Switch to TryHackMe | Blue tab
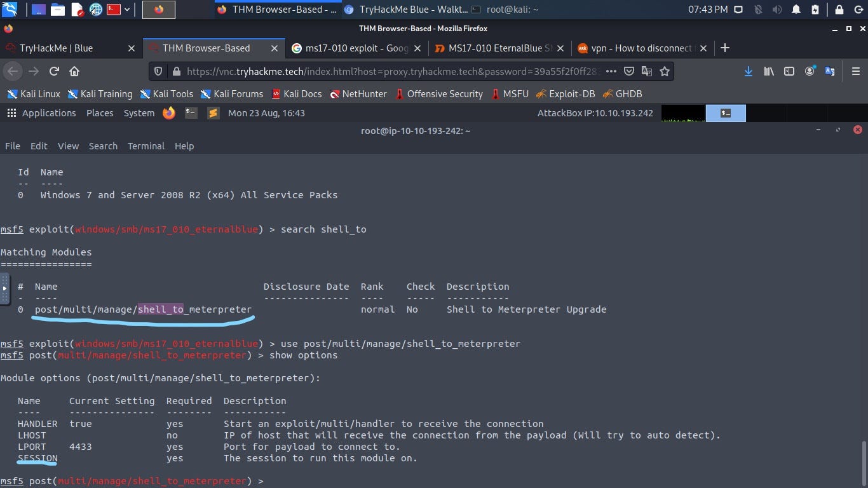 coord(70,48)
